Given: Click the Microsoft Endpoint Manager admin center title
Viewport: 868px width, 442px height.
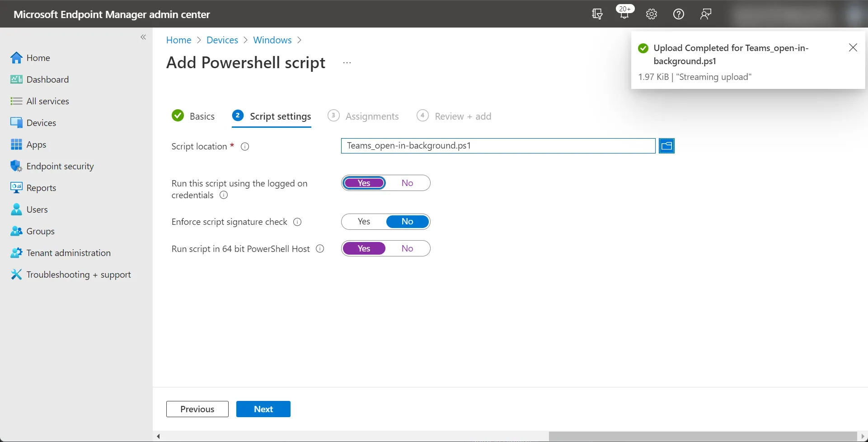Looking at the screenshot, I should point(112,14).
